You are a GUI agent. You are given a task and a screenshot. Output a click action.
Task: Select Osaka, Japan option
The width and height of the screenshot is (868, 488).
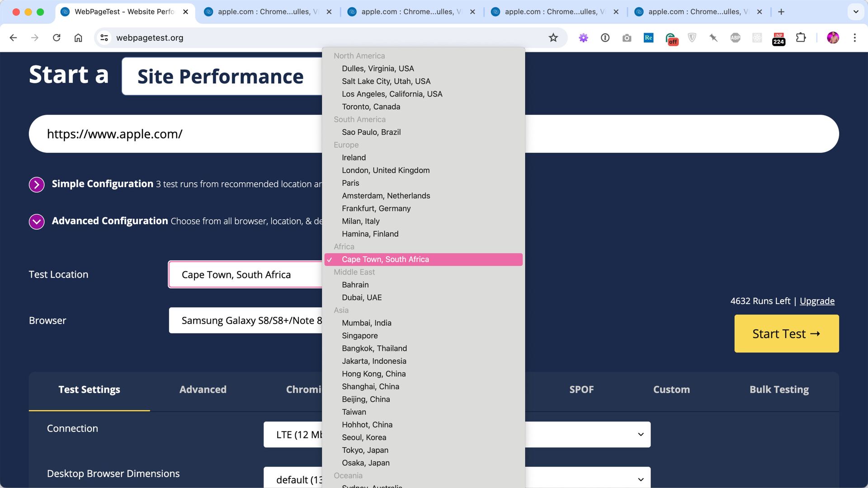[x=424, y=463]
